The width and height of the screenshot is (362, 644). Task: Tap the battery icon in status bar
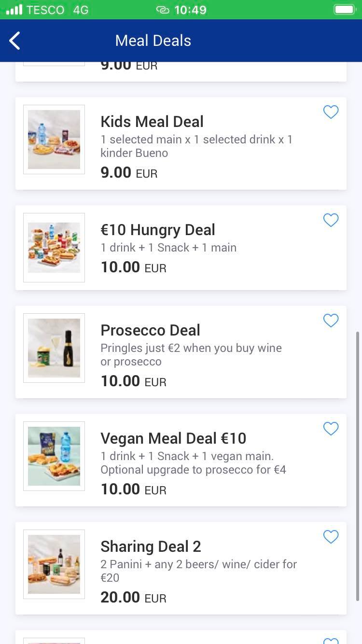(344, 10)
